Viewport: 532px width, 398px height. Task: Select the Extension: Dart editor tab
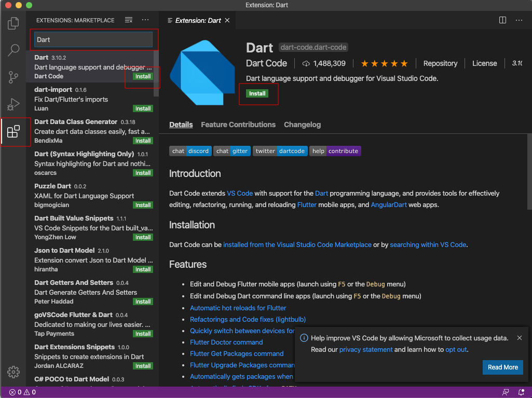[x=198, y=20]
